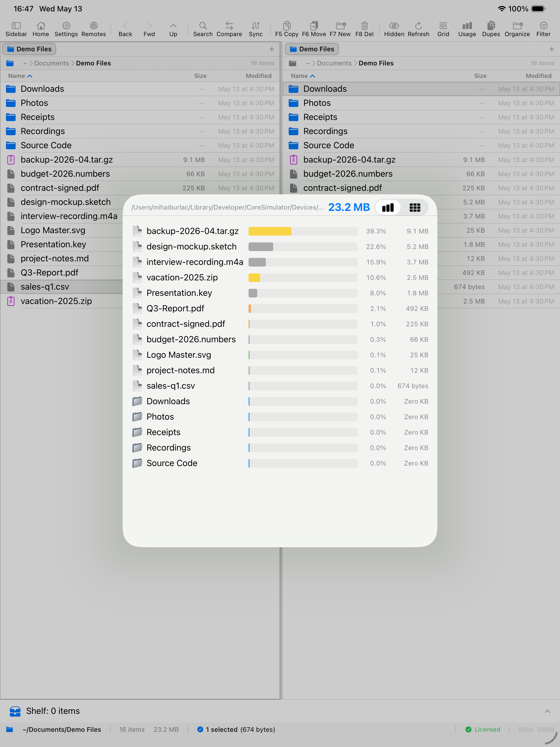The image size is (560, 747).
Task: Delete selection with F8 Del
Action: coord(364,29)
